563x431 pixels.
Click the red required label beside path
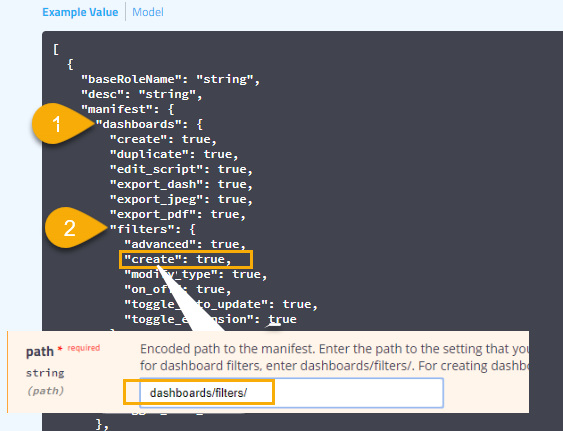[84, 348]
